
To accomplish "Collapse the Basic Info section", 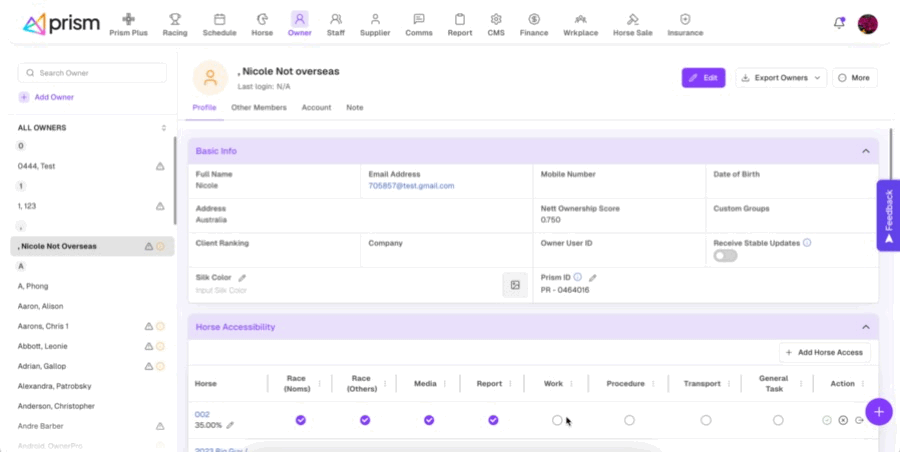I will 865,151.
